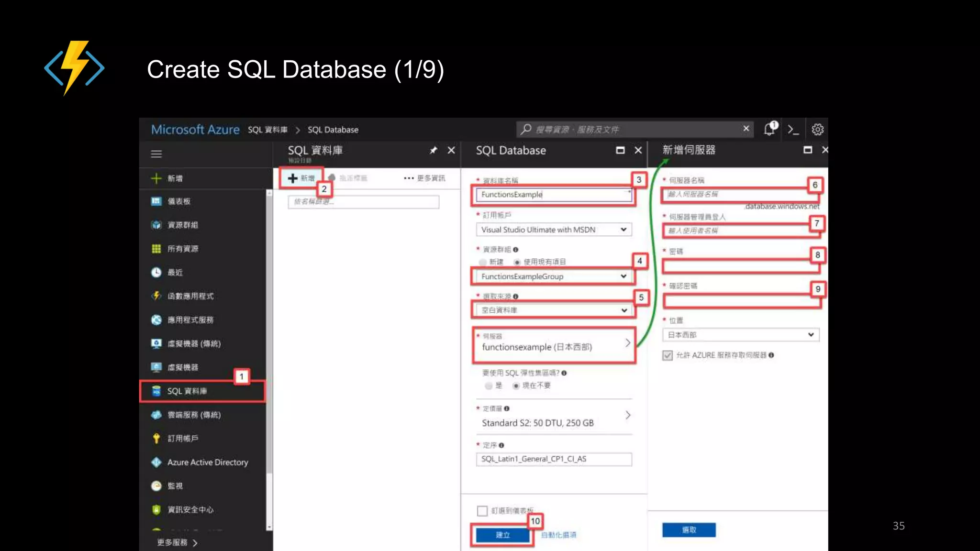The height and width of the screenshot is (551, 980).
Task: Click the 新增 button in SQL 資料庫 blade
Action: point(301,178)
